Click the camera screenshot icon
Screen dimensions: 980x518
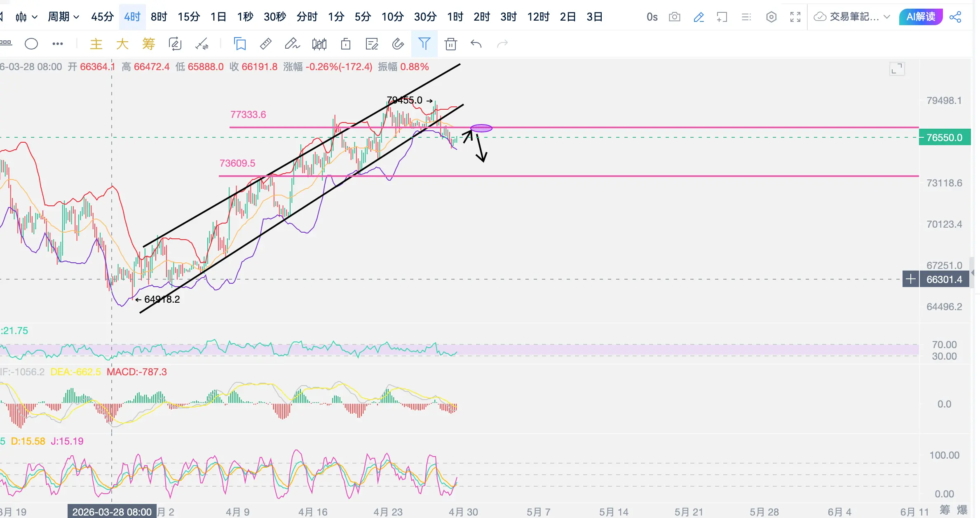click(674, 17)
